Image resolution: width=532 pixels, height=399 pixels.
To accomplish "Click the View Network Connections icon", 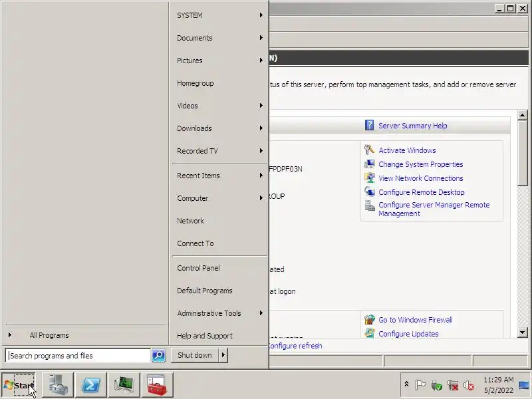I will (x=369, y=178).
